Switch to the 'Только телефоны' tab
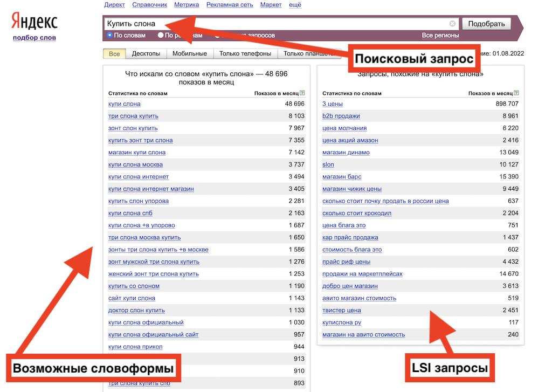The width and height of the screenshot is (552, 392). point(245,53)
